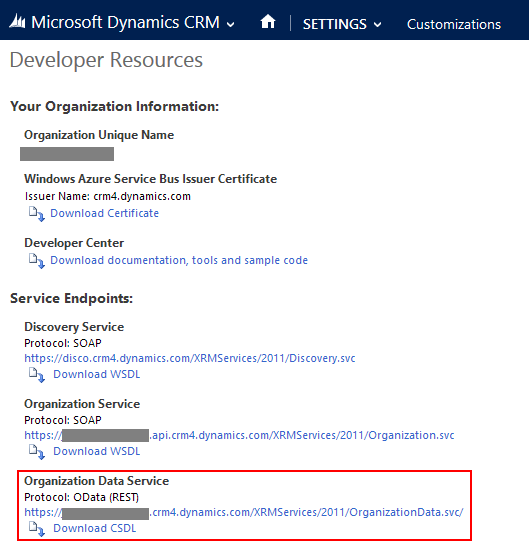The image size is (529, 547).
Task: Select the 'Protocol: OData (REST)' text
Action: pos(82,497)
